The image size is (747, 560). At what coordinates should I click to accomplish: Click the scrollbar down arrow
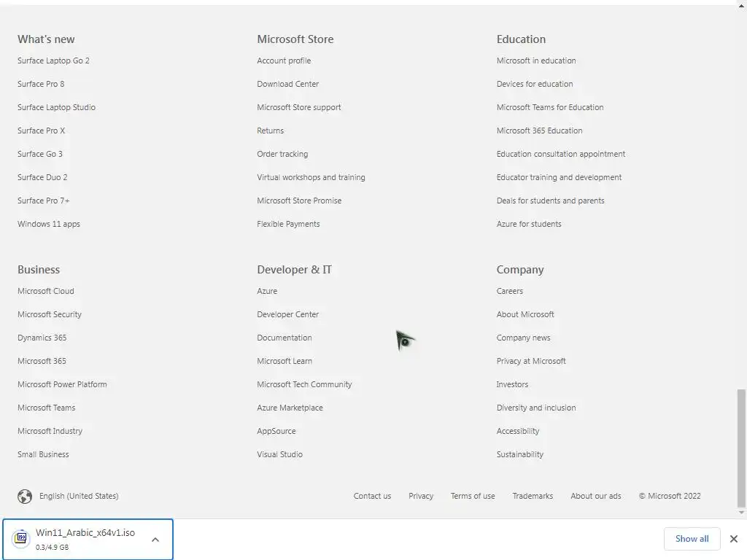click(741, 513)
